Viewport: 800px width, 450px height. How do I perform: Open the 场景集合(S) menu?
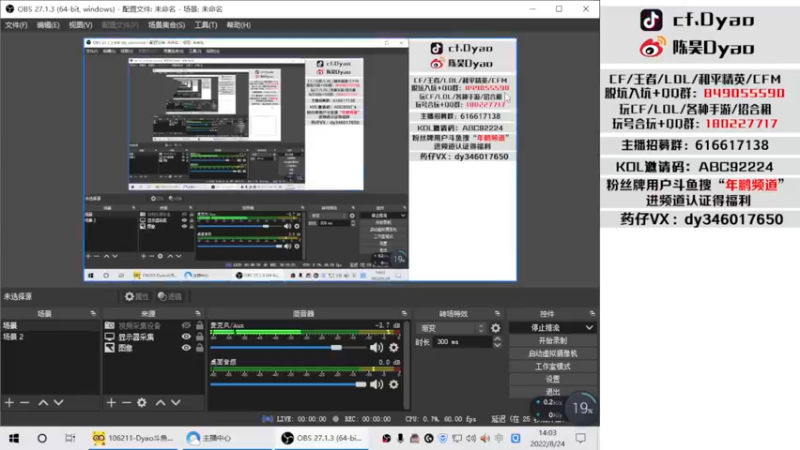click(166, 25)
